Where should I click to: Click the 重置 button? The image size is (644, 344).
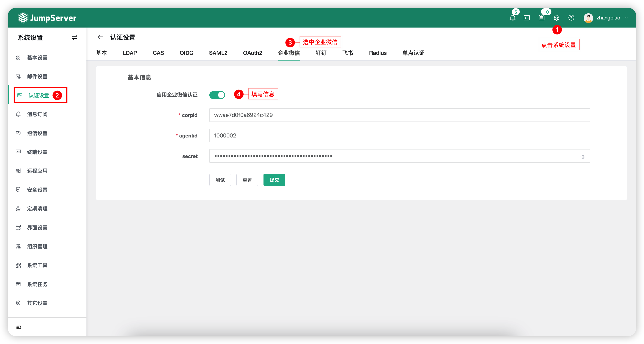(x=247, y=180)
